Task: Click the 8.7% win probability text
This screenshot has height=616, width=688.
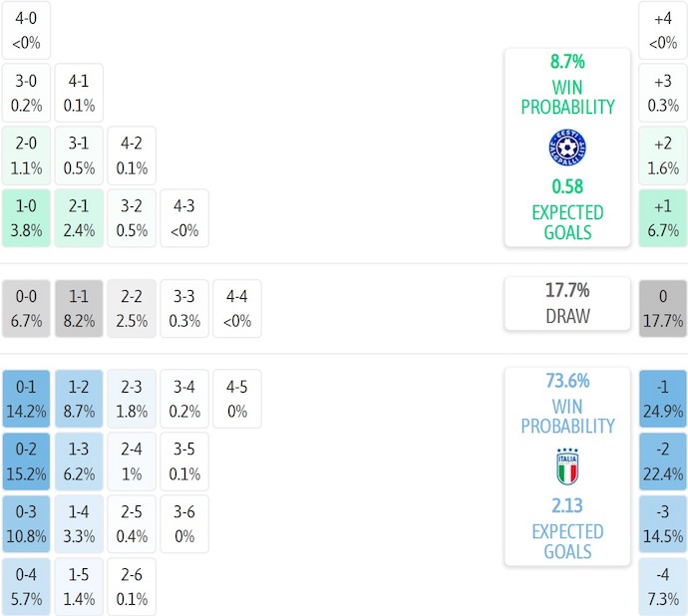Action: (567, 61)
